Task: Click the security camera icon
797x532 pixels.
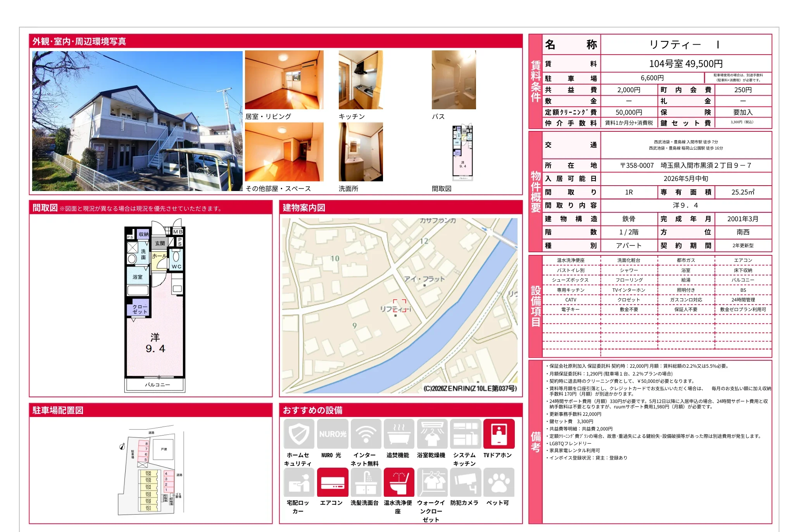Action: click(x=465, y=482)
